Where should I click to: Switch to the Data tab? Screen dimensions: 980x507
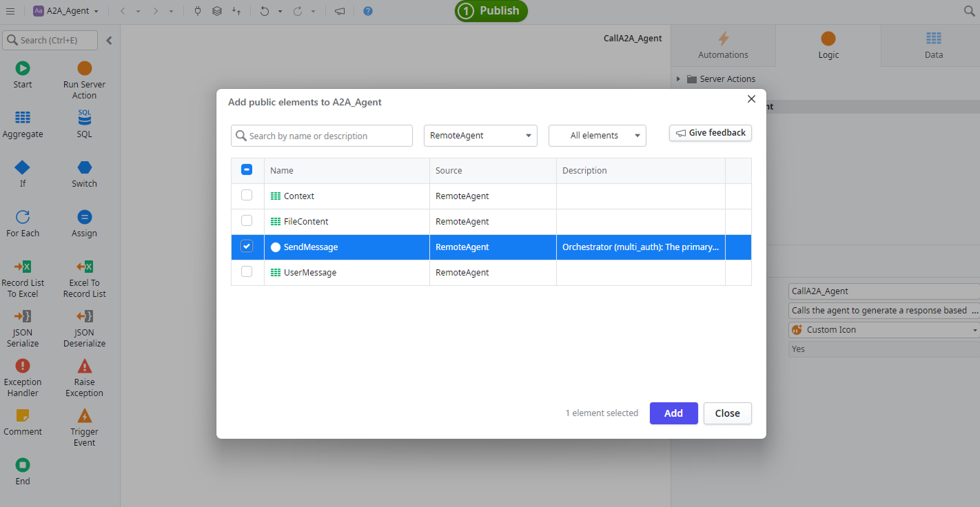tap(933, 45)
